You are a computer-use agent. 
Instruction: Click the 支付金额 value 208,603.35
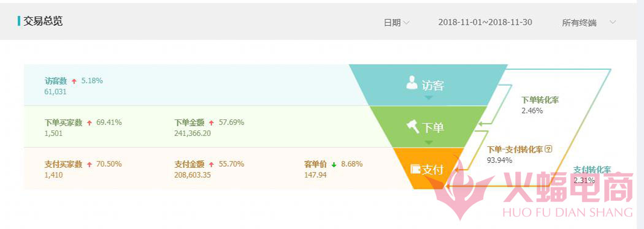pos(193,175)
